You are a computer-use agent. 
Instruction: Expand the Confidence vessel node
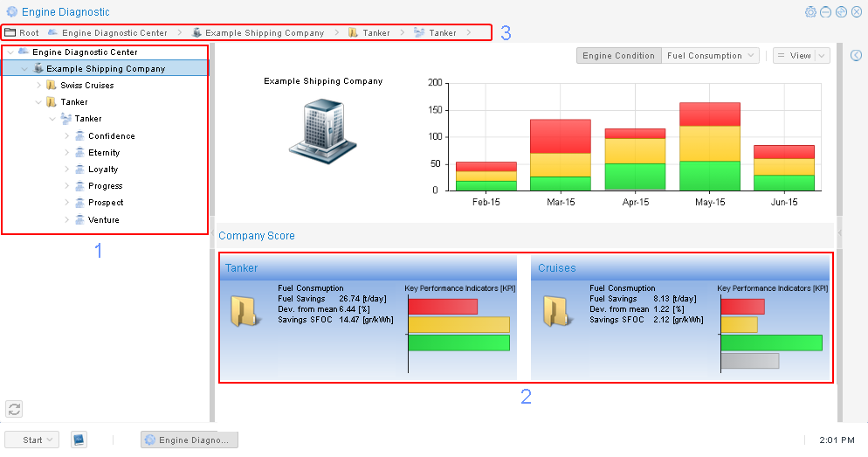tap(67, 136)
